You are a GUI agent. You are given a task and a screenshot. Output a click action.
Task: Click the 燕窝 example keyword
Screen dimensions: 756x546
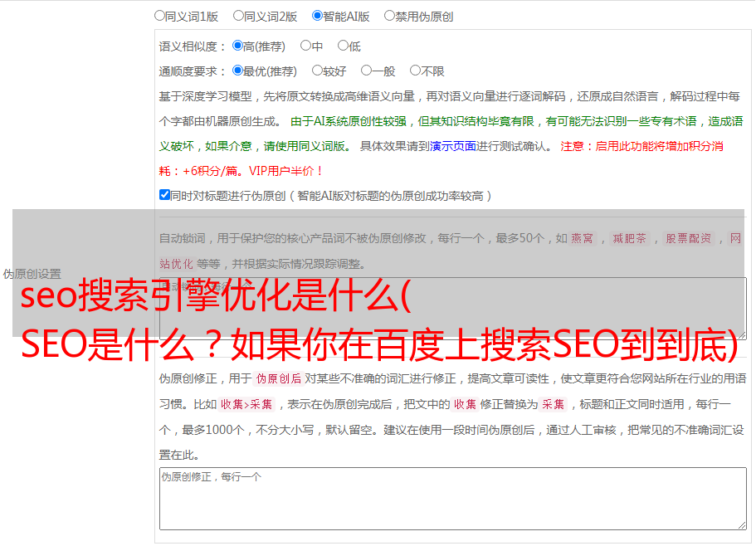coord(582,238)
